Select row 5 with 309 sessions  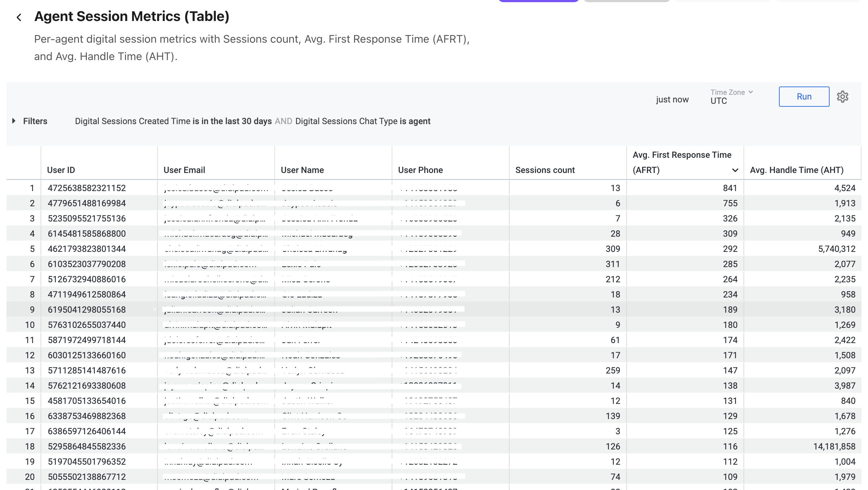coord(434,249)
